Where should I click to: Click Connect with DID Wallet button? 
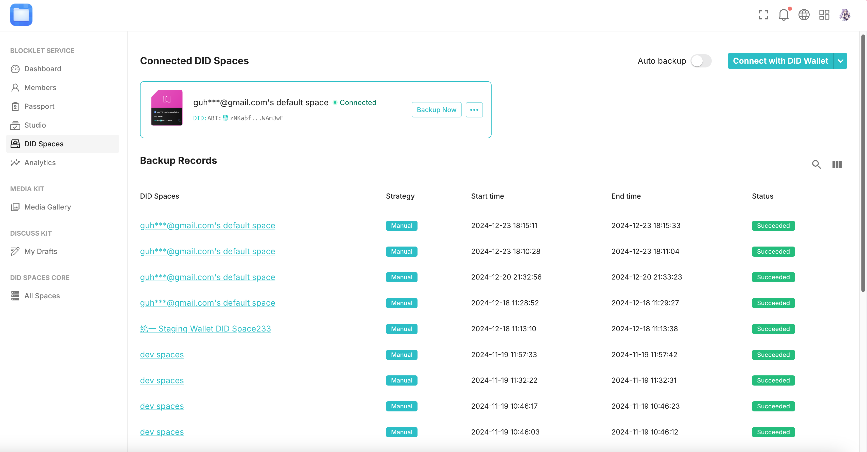coord(780,61)
